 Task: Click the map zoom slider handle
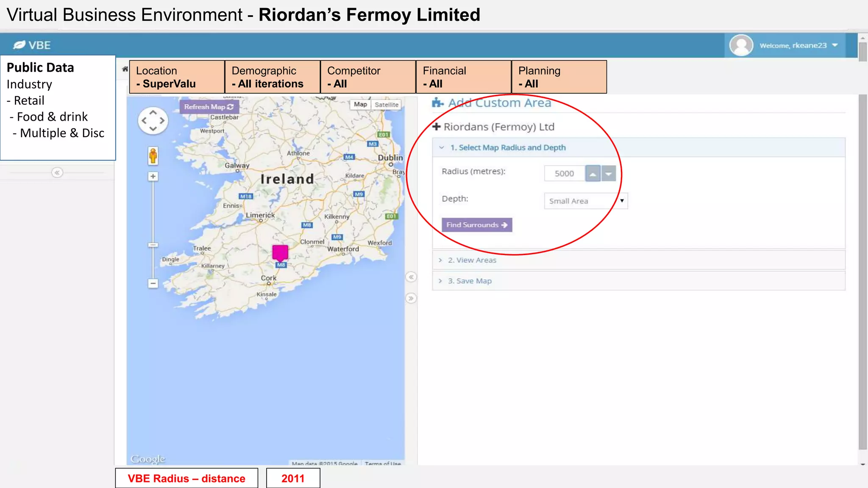click(x=153, y=245)
